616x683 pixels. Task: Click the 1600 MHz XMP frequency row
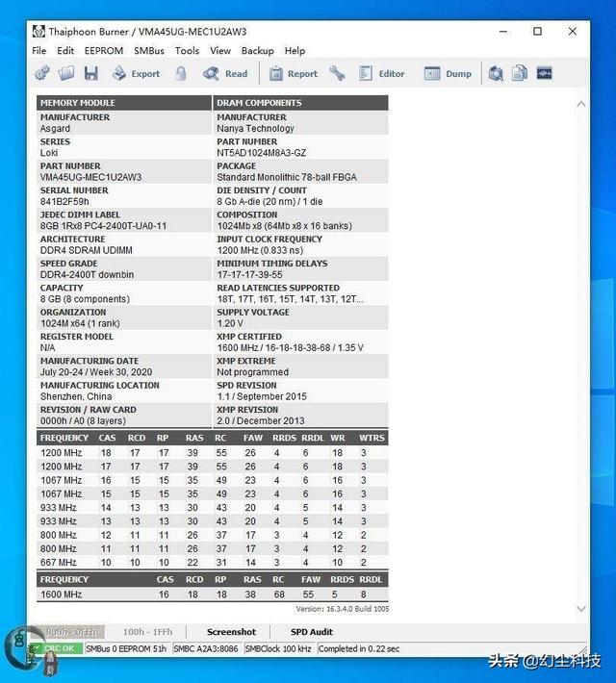(x=213, y=594)
